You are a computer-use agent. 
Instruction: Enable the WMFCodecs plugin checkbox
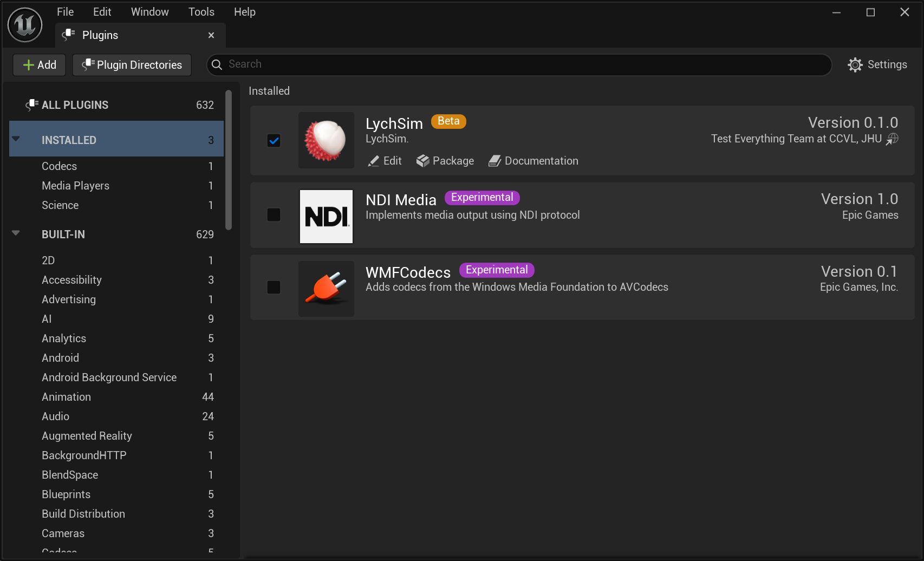(x=274, y=287)
